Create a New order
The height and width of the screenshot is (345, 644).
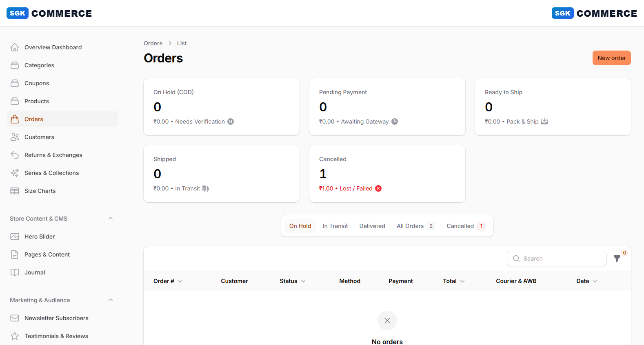(612, 58)
